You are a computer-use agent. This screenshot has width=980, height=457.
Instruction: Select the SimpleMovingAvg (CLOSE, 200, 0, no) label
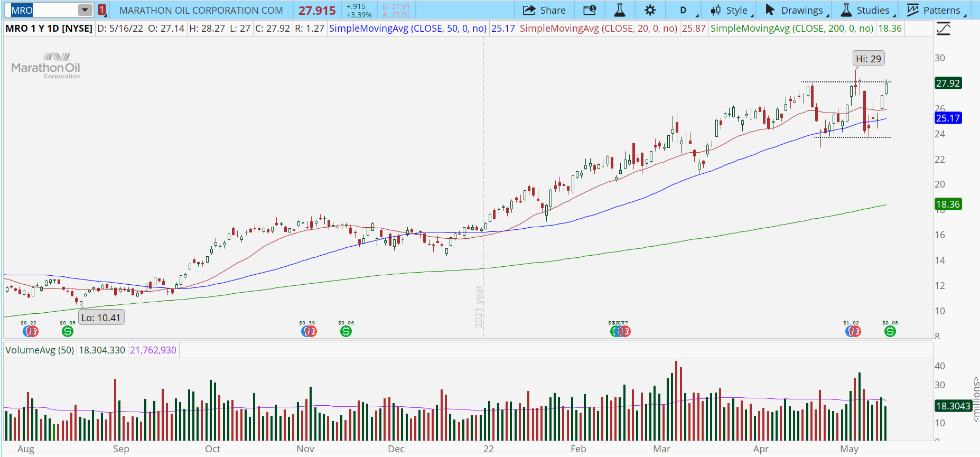pyautogui.click(x=792, y=29)
